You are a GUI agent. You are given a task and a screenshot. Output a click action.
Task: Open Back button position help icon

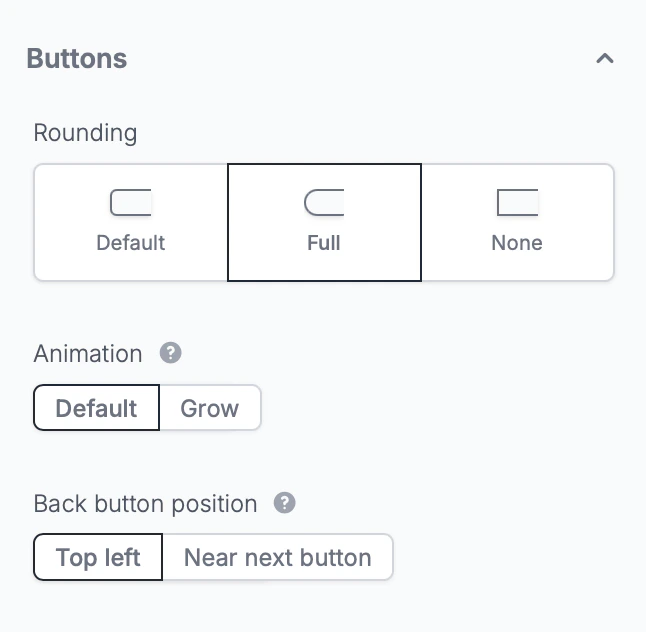tap(285, 503)
